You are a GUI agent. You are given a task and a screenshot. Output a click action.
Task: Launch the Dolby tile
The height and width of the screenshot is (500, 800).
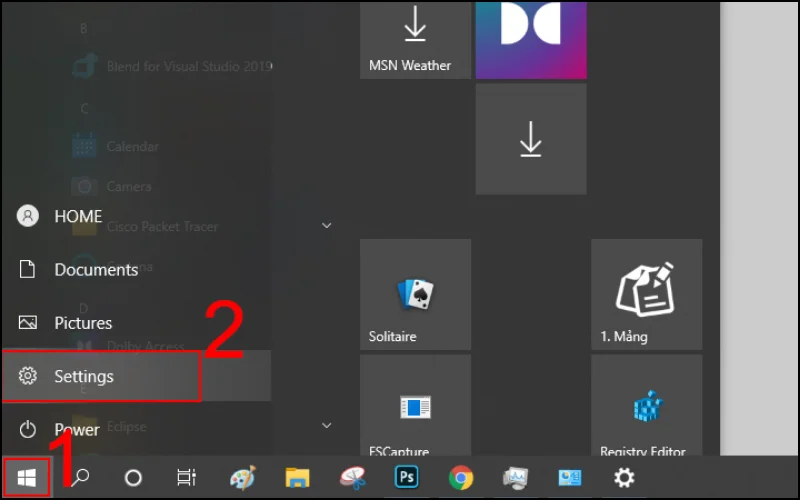coord(531,40)
